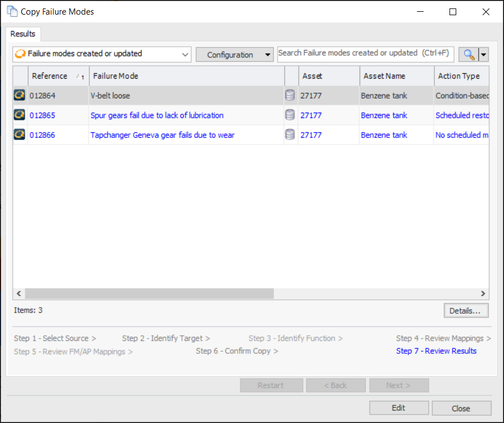The width and height of the screenshot is (504, 423).
Task: Click Copy Failure Modes title bar icon
Action: 12,11
